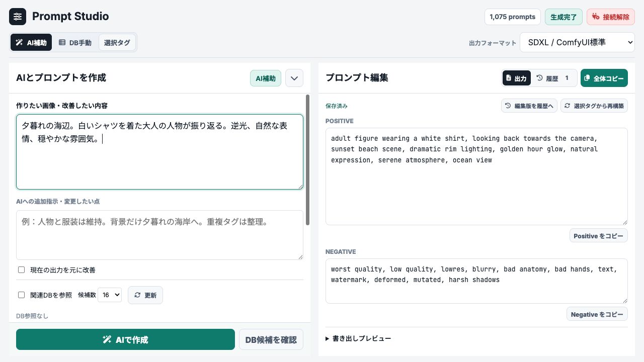
Task: Click 選択タグから再構築 button
Action: (x=594, y=106)
